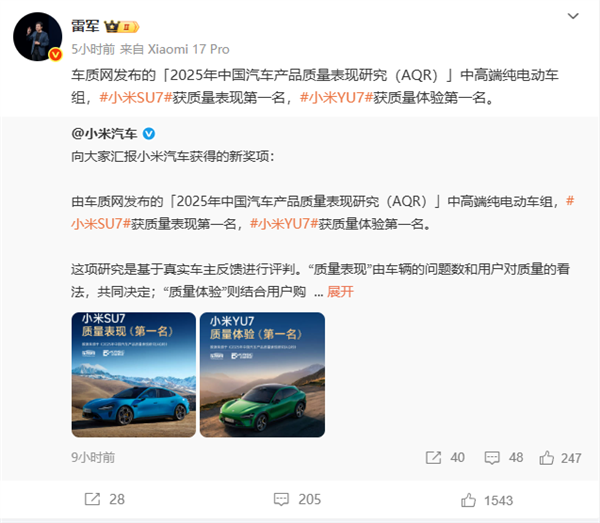This screenshot has height=523, width=600.
Task: Open quoted post comments showing 48
Action: coord(504,457)
